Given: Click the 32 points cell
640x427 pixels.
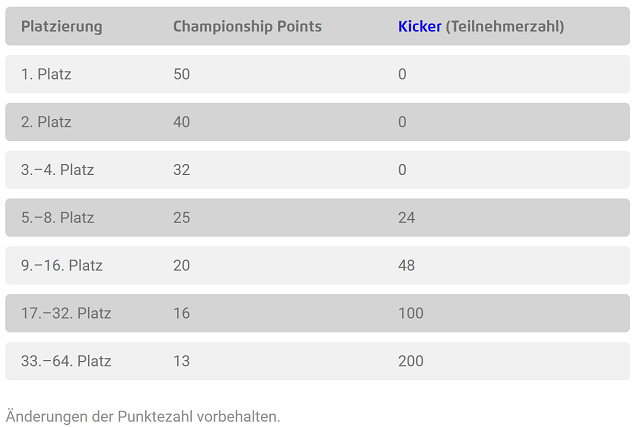Looking at the screenshot, I should 182,170.
